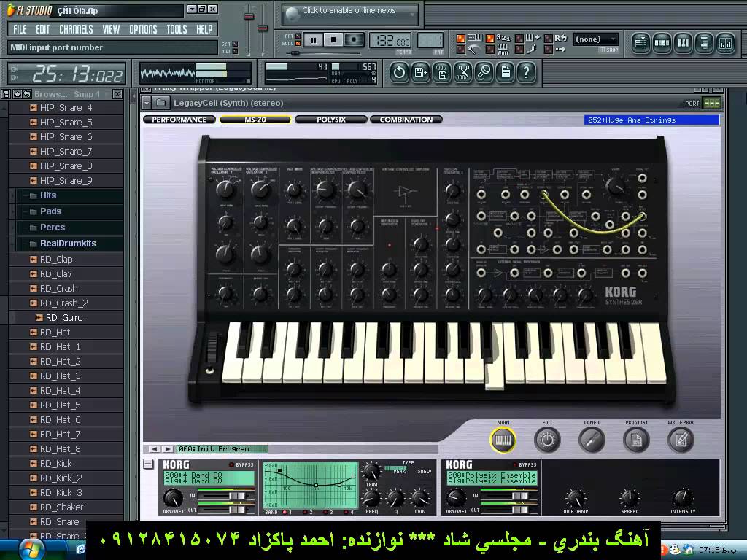Click the render to wave file icon

441,73
